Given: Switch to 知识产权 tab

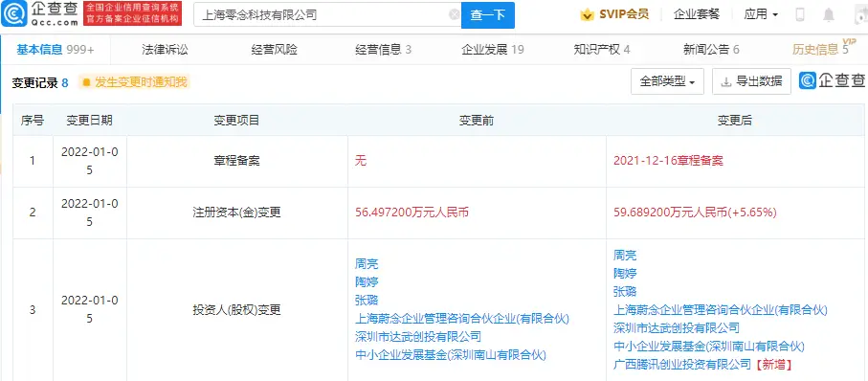Looking at the screenshot, I should coord(602,50).
